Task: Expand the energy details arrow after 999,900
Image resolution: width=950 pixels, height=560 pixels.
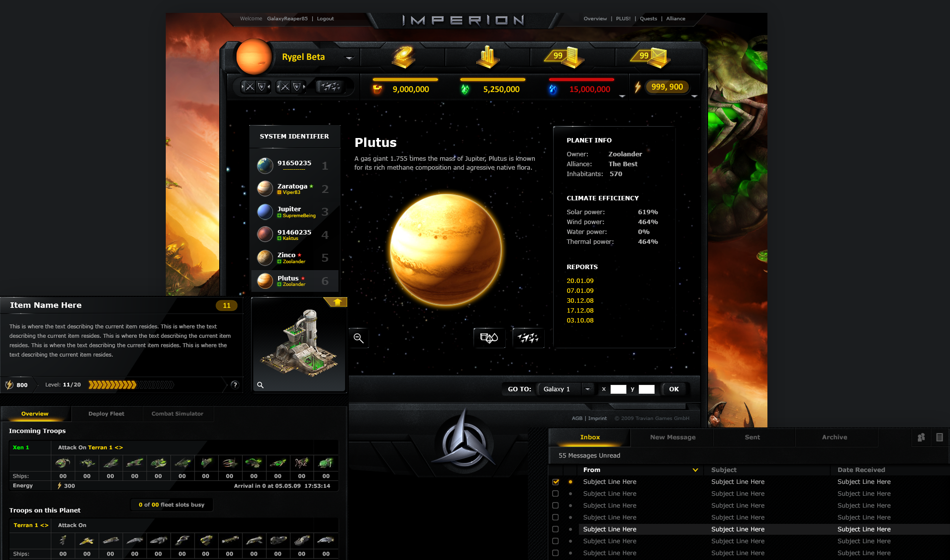Action: (694, 96)
